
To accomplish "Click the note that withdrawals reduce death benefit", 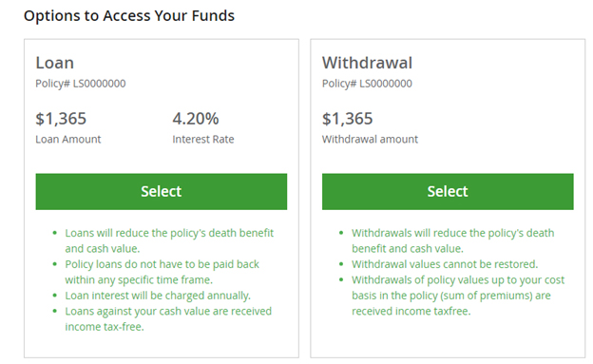I will pyautogui.click(x=452, y=240).
